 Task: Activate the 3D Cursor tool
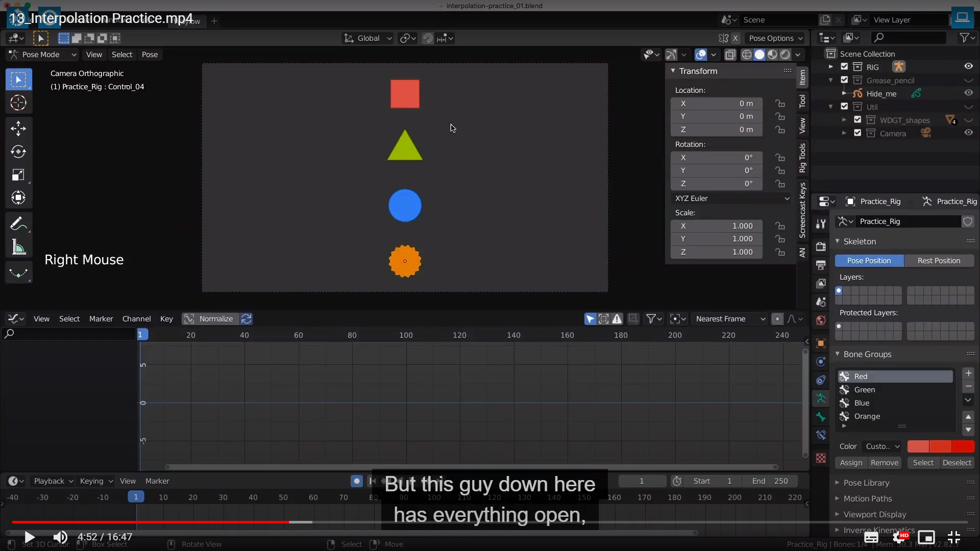(x=18, y=103)
